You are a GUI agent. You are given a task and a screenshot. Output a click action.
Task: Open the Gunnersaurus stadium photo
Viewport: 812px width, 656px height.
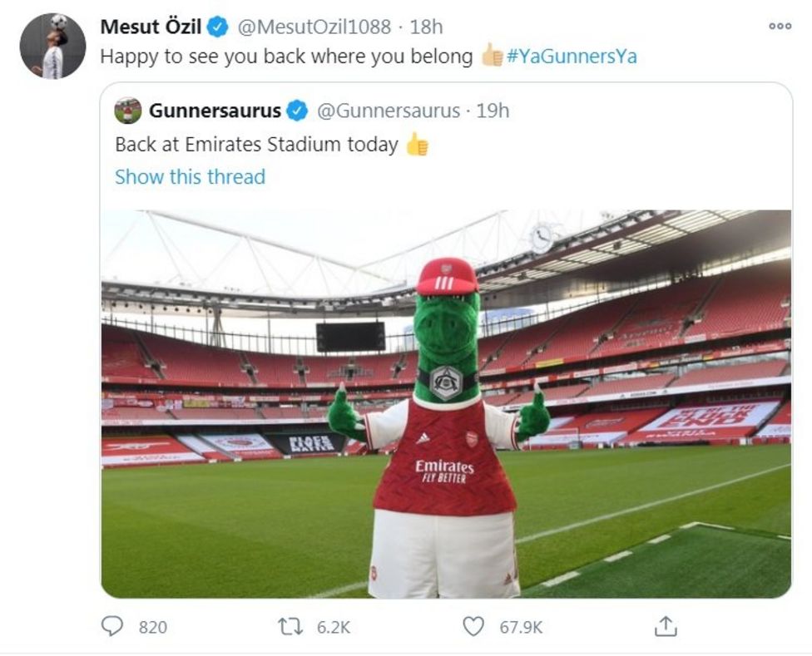tap(446, 403)
